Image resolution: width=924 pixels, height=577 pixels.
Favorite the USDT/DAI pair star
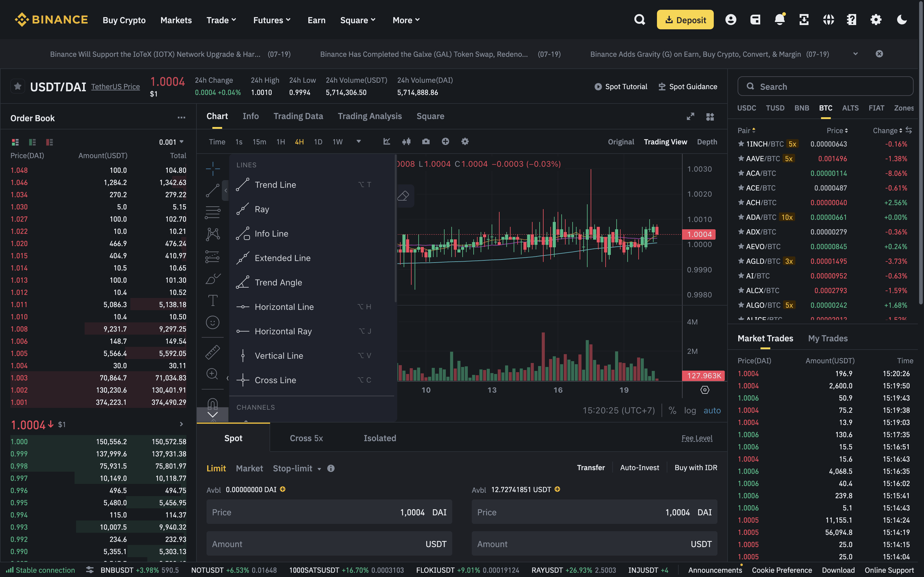[x=17, y=86]
